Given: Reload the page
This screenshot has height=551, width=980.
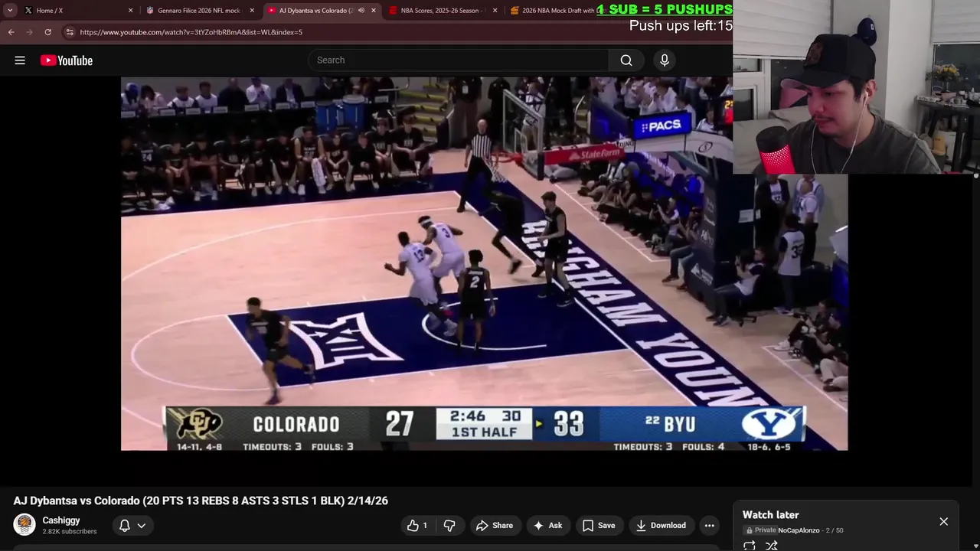Looking at the screenshot, I should [47, 32].
